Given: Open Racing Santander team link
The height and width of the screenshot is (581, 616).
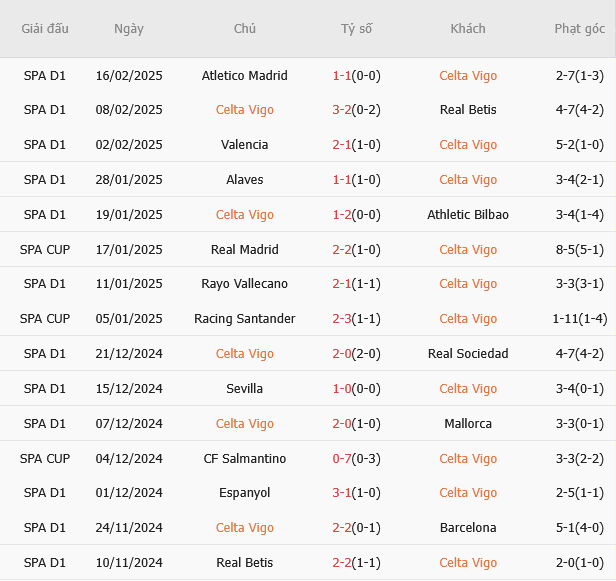Looking at the screenshot, I should click(x=244, y=319).
